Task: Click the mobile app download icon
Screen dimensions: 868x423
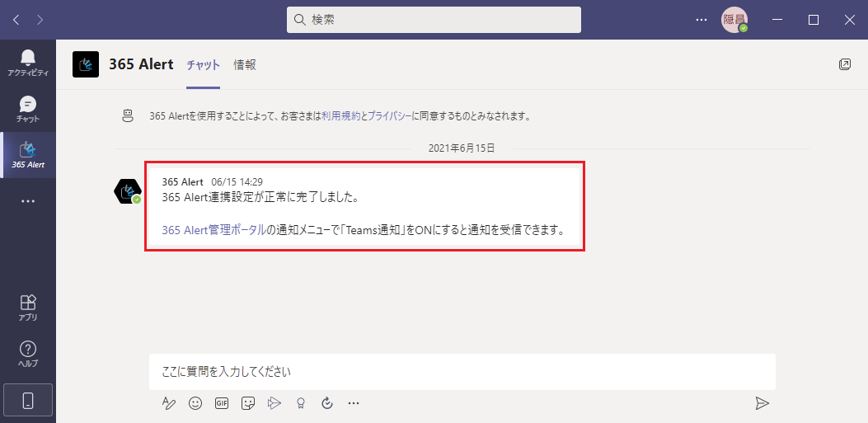Action: pyautogui.click(x=28, y=401)
